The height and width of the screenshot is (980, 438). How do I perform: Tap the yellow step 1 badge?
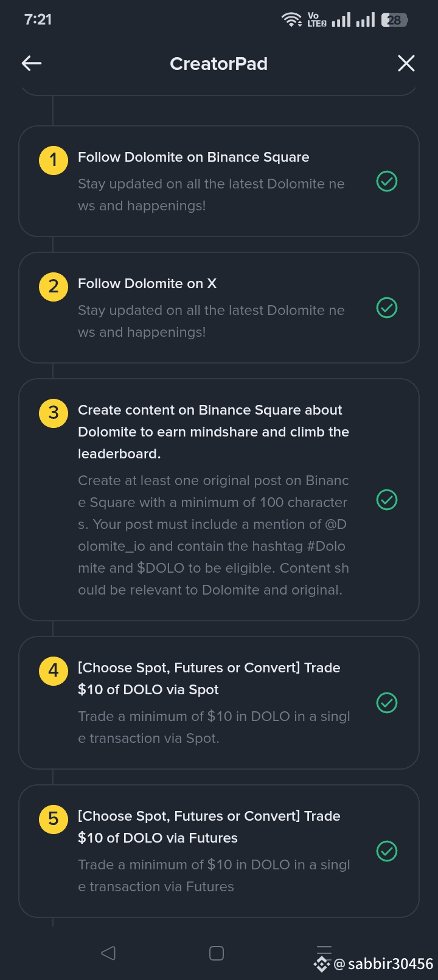point(54,160)
